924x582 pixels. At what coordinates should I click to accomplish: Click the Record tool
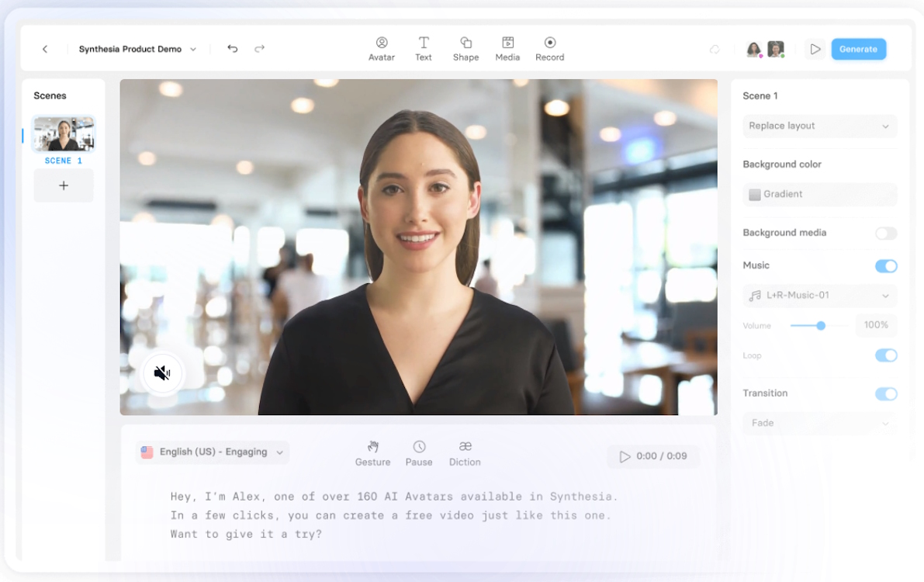point(550,48)
